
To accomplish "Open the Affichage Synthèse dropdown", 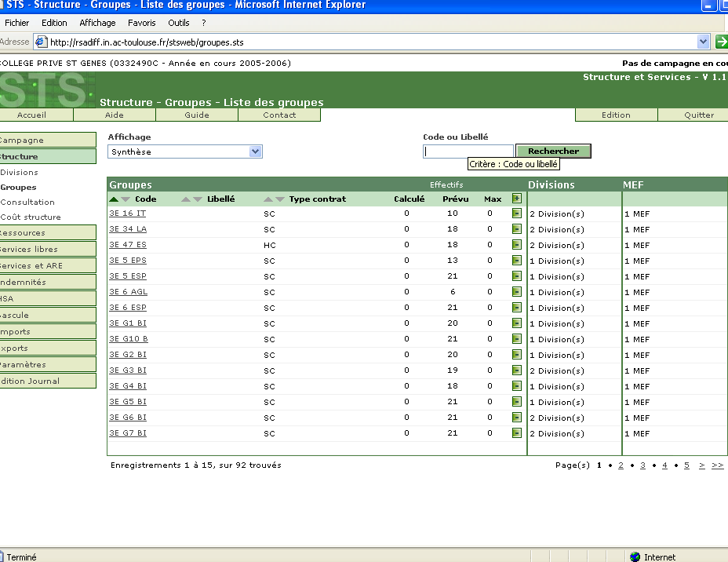I will coord(255,151).
